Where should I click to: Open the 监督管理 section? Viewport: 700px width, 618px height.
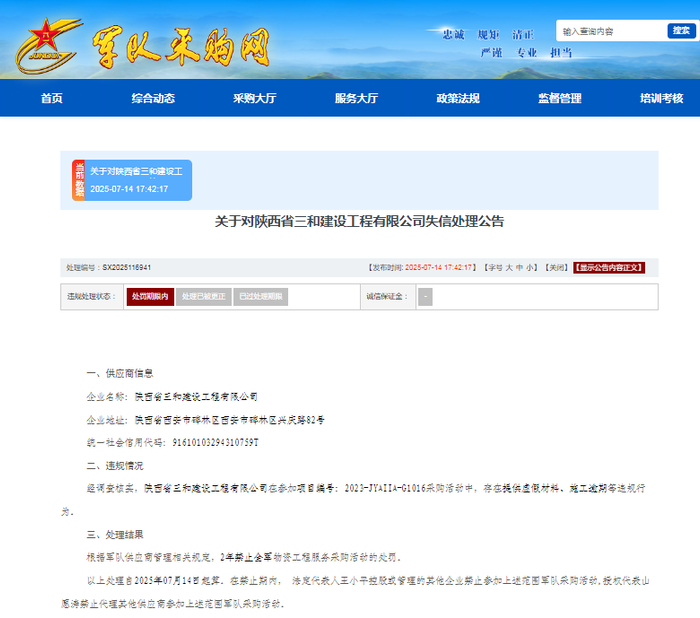(x=560, y=98)
